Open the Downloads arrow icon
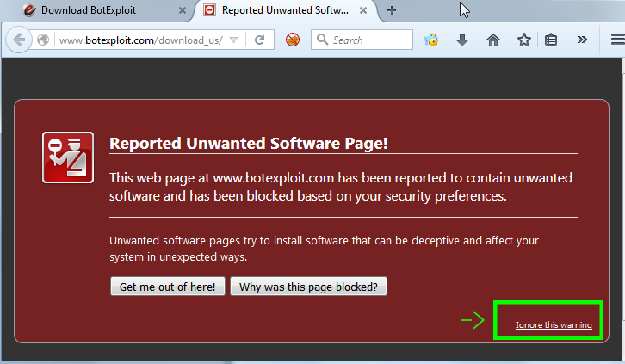 [x=462, y=40]
